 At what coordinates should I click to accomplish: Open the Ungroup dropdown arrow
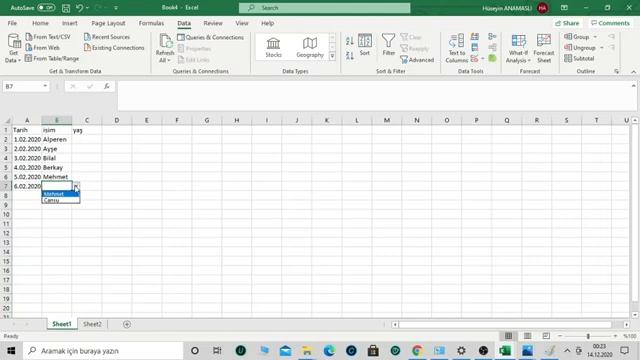pos(602,48)
